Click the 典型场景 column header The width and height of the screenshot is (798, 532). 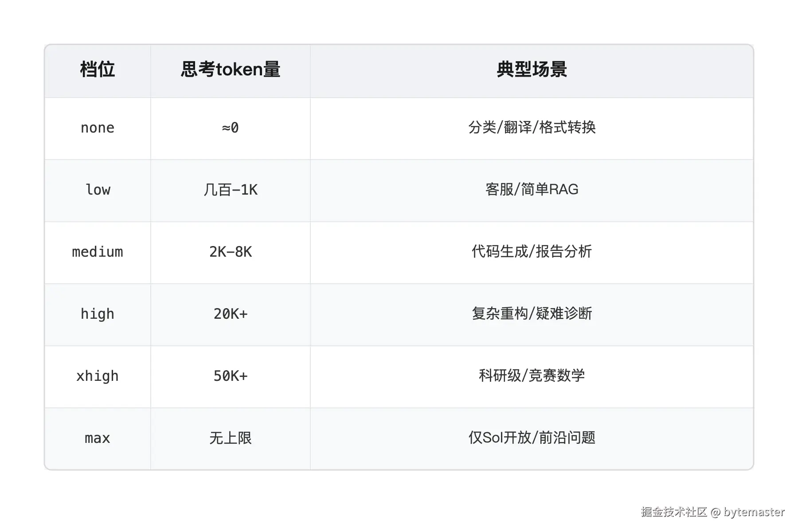click(x=532, y=70)
